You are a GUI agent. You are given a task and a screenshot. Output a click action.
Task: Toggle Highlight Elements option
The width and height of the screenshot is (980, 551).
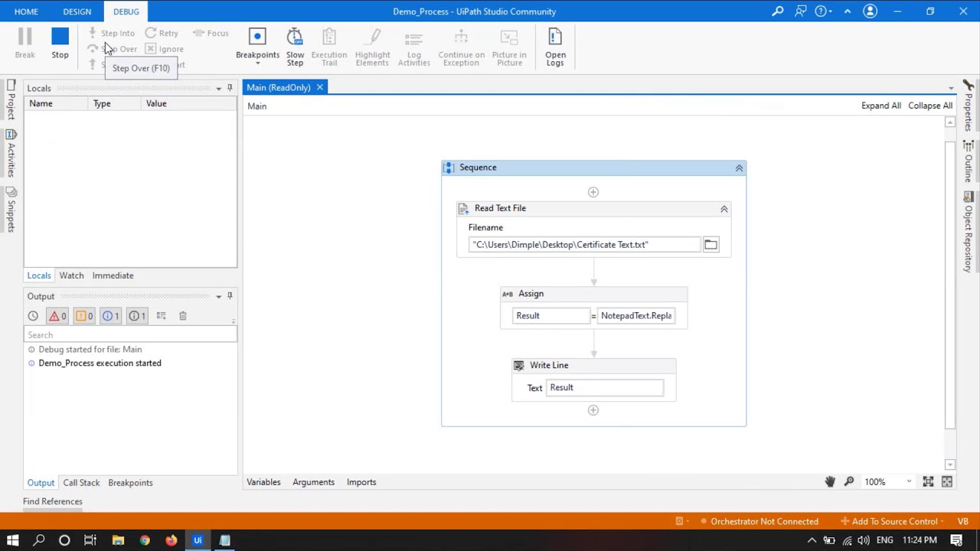tap(372, 47)
